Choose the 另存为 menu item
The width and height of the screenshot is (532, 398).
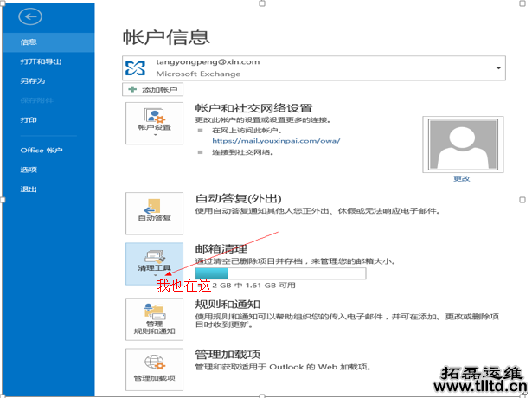(x=33, y=81)
